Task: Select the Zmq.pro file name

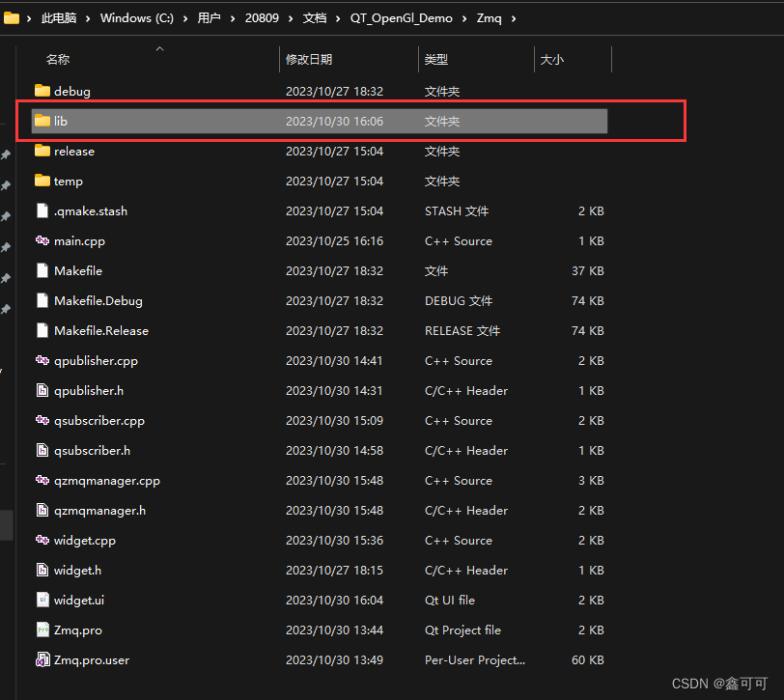Action: (x=78, y=630)
